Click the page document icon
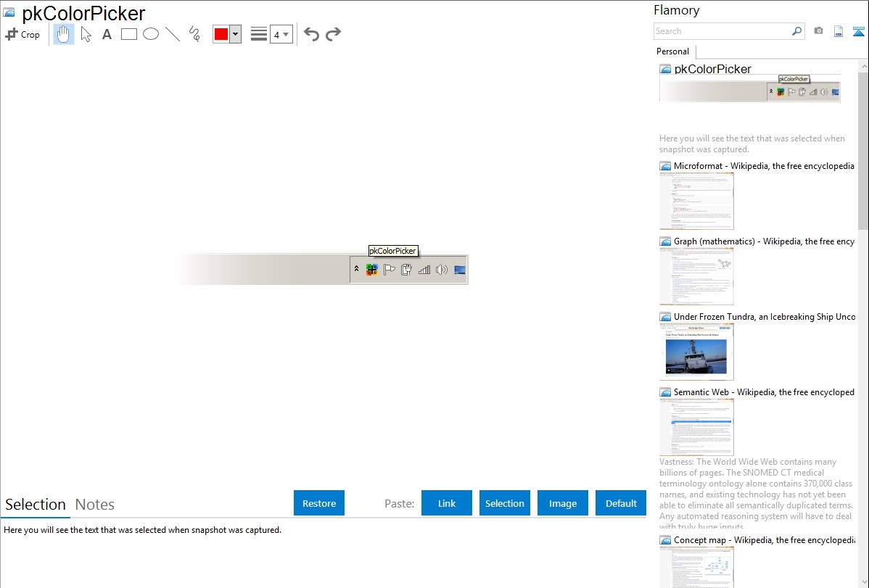The height and width of the screenshot is (588, 869). point(839,31)
